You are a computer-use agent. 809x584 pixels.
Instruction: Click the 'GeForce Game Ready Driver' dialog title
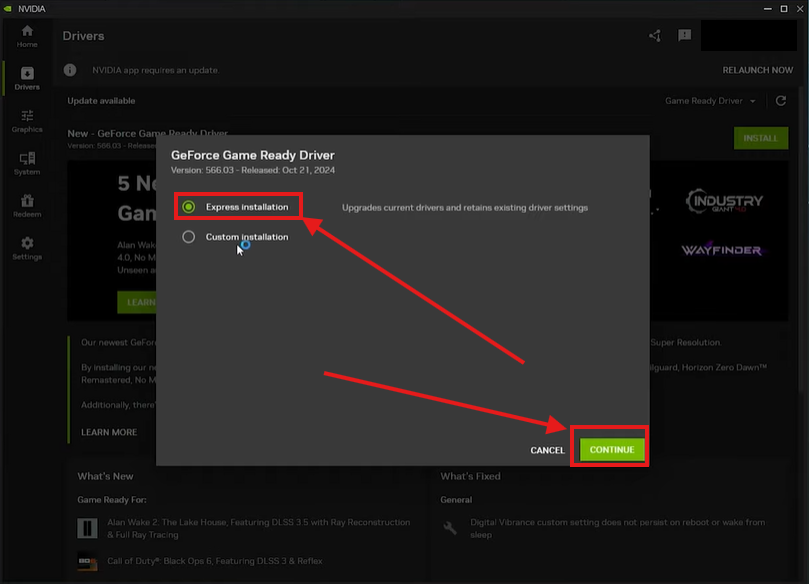pyautogui.click(x=253, y=155)
